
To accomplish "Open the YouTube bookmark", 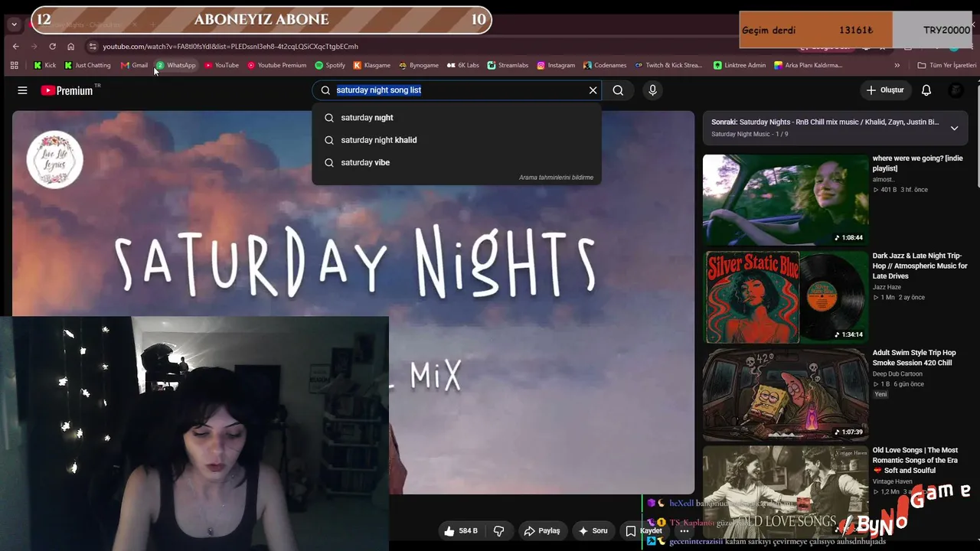I will pyautogui.click(x=221, y=65).
